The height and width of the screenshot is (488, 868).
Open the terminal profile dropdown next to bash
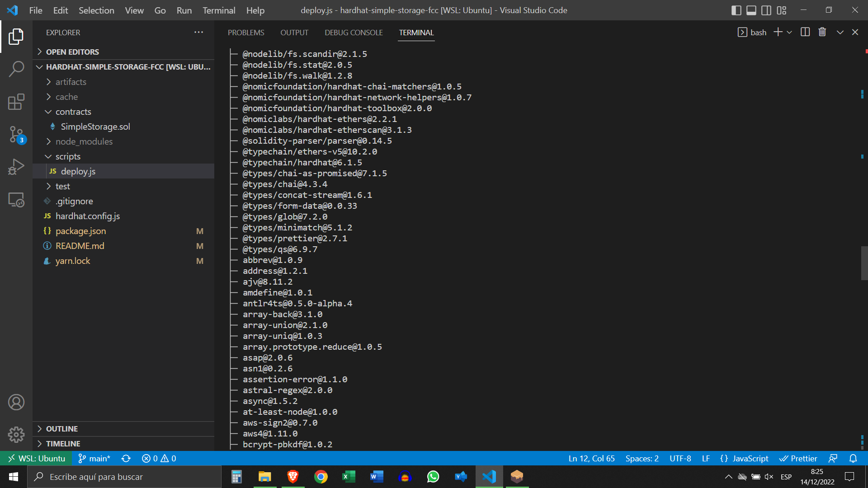[789, 32]
